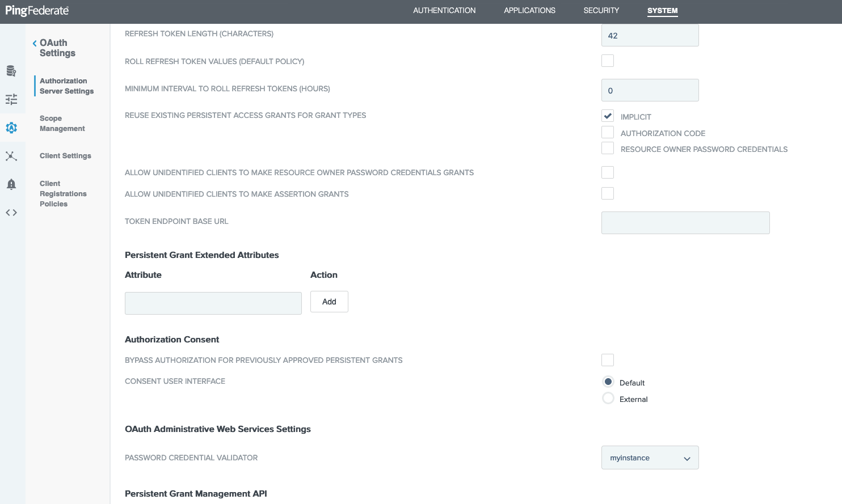Screen dimensions: 842x504
Task: Focus the persistent grant Attribute text field
Action: point(213,303)
